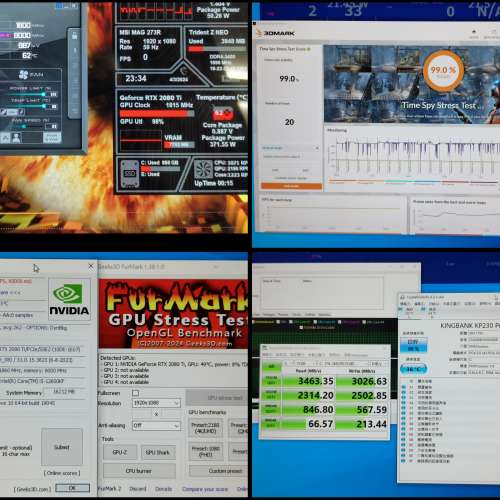Click the orange button in 3DMark's left panel
This screenshot has height=500, width=500.
pyautogui.click(x=291, y=186)
